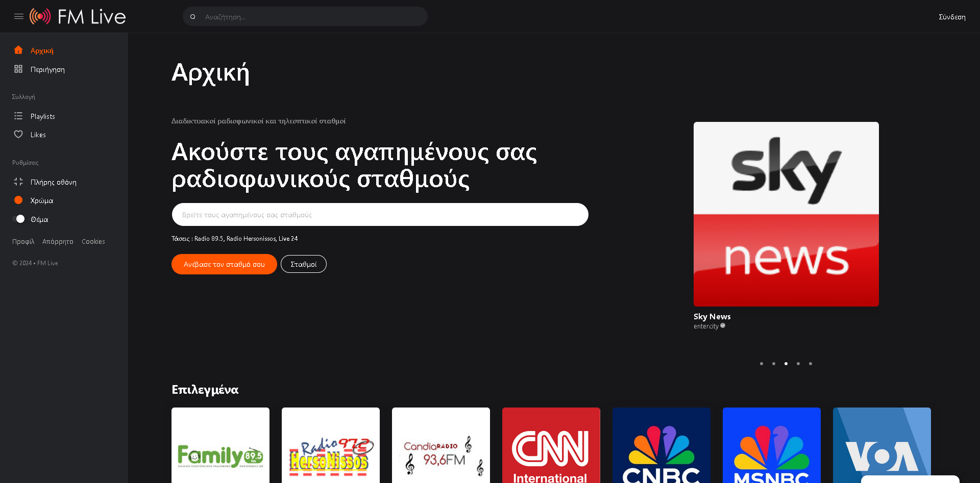This screenshot has height=483, width=980.
Task: Open the MSNBC station card
Action: [772, 445]
